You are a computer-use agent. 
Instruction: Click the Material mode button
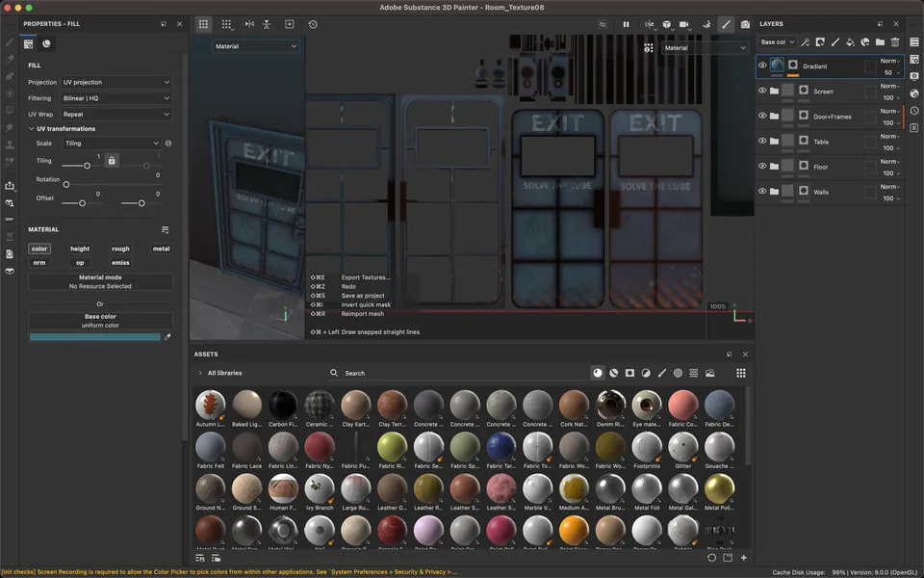pos(100,281)
